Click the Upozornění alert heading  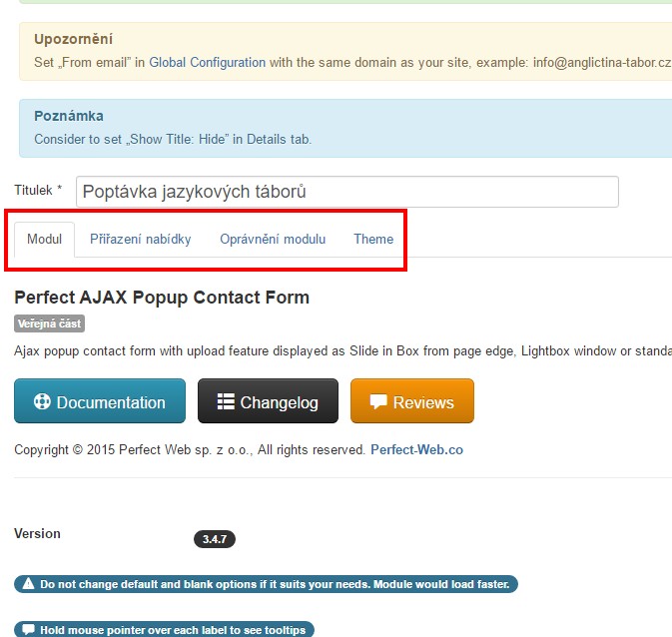[x=73, y=39]
